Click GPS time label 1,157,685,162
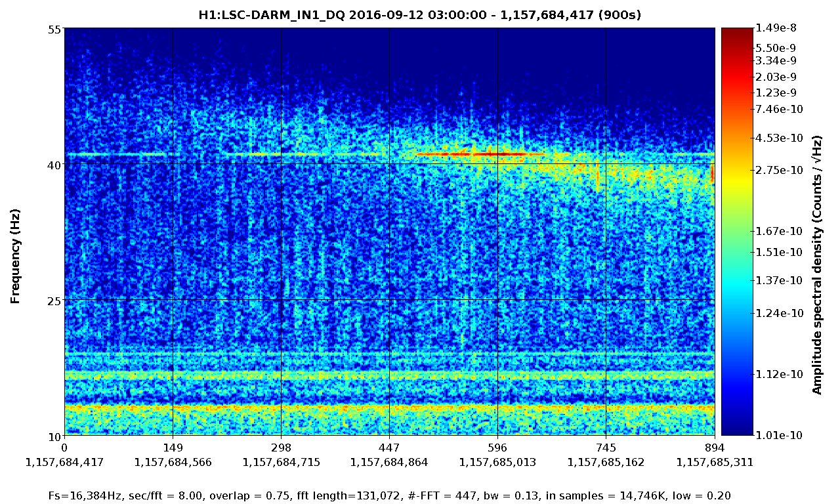This screenshot has width=840, height=504. click(606, 462)
